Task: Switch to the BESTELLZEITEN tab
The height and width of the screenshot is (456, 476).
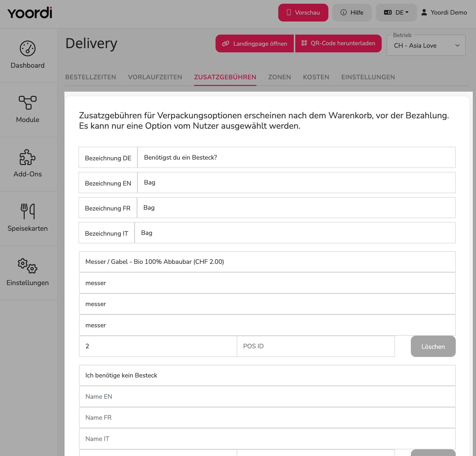Action: (91, 77)
